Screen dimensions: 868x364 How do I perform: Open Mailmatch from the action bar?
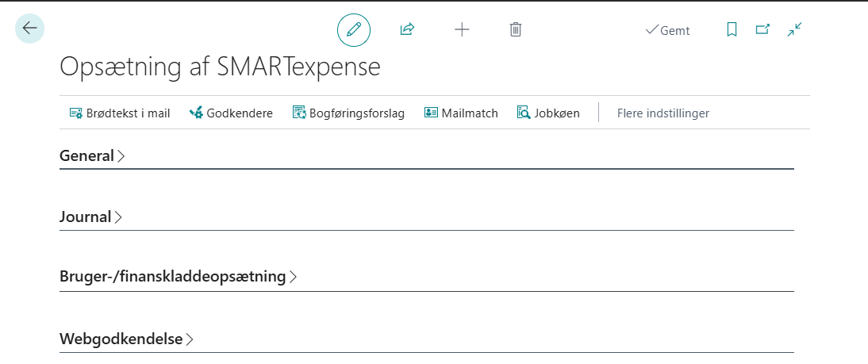pyautogui.click(x=461, y=113)
